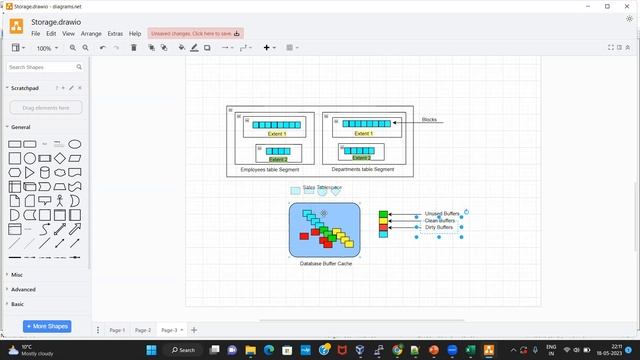Click the Redo arrow icon
This screenshot has height=360, width=640.
click(116, 48)
